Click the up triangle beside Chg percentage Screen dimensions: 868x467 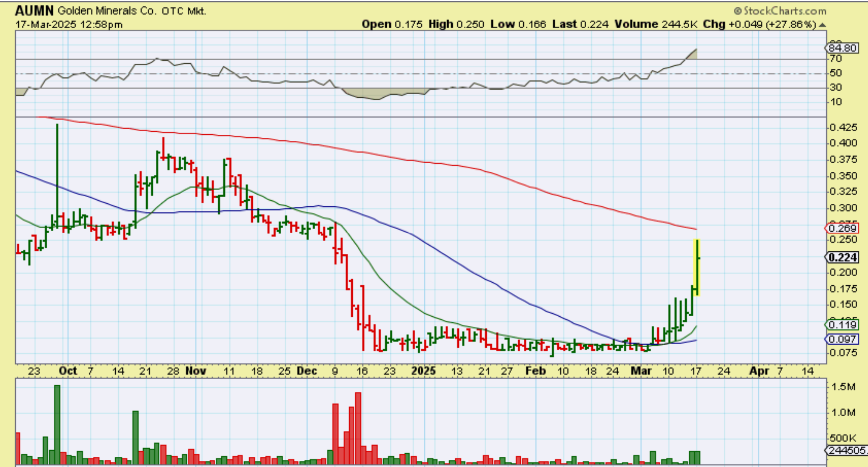(823, 25)
